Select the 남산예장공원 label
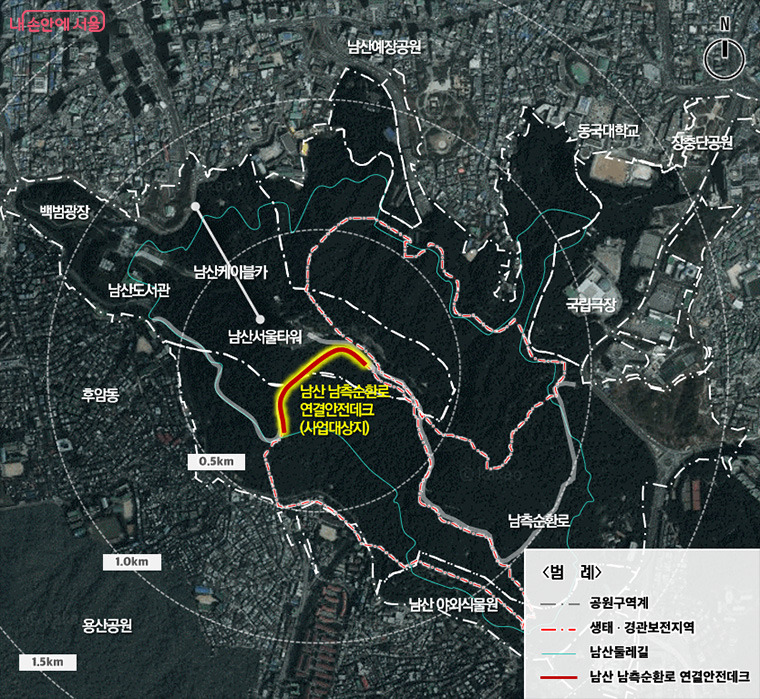This screenshot has width=760, height=699. point(384,47)
